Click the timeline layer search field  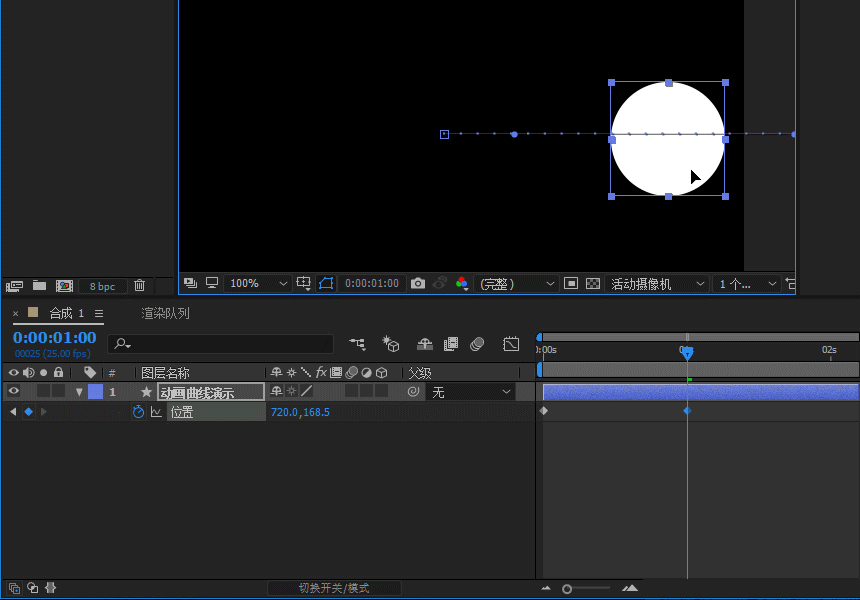(x=220, y=343)
